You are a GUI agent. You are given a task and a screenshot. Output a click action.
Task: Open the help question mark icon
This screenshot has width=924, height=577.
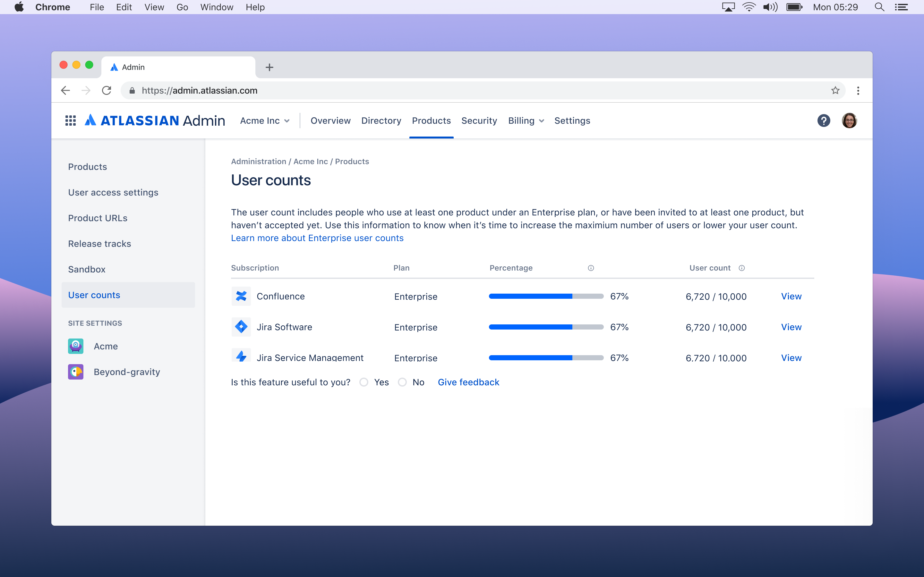pyautogui.click(x=824, y=120)
